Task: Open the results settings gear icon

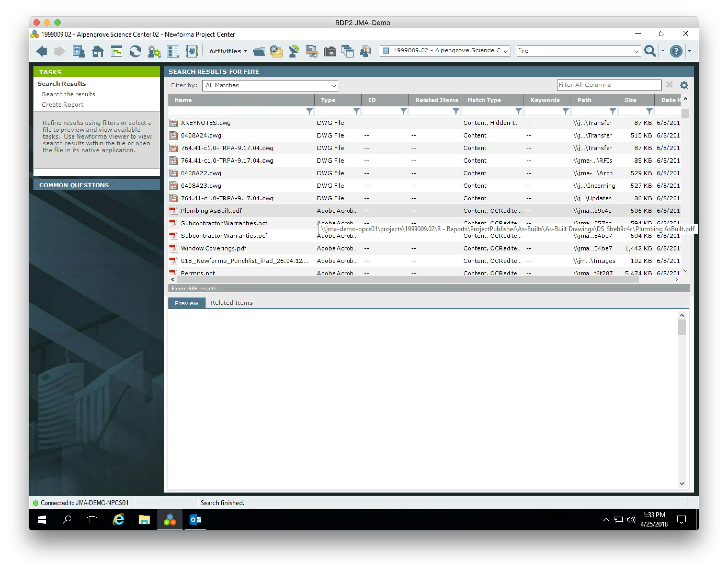Action: [x=684, y=85]
